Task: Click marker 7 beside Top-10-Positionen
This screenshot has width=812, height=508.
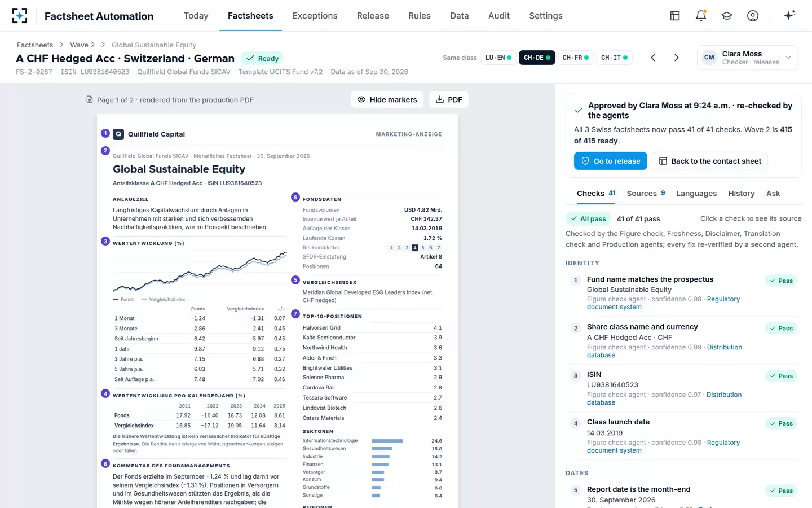Action: coord(295,314)
